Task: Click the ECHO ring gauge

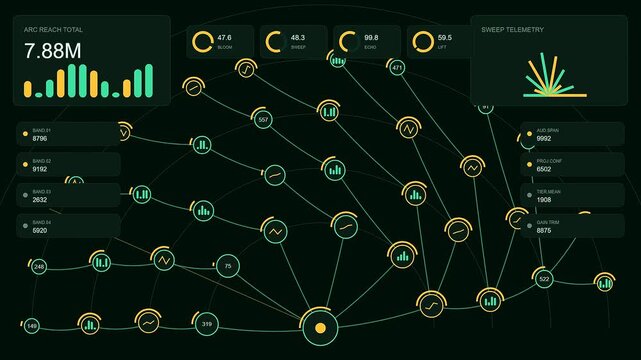Action: pos(349,42)
